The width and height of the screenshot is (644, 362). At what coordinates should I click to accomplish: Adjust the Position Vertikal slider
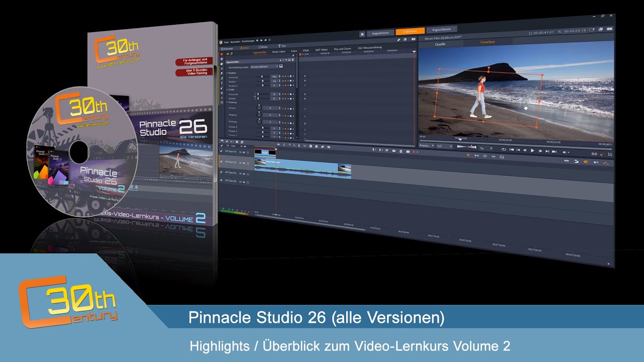click(263, 81)
